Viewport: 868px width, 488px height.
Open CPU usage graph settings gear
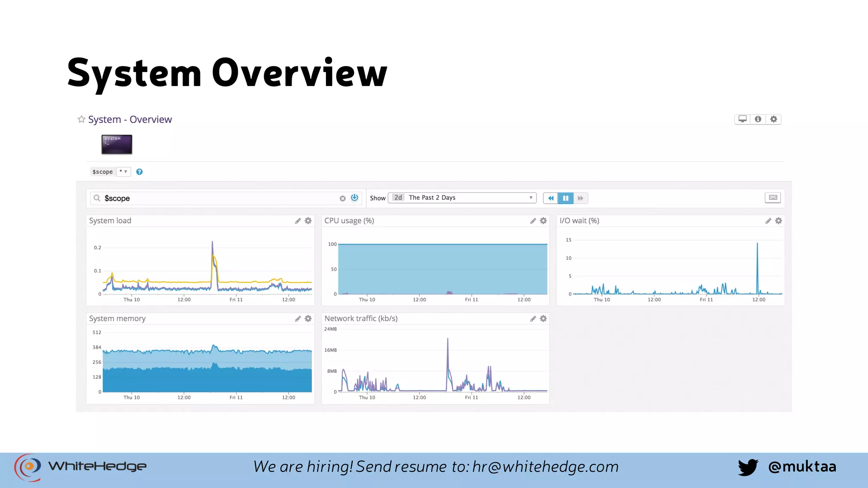coord(543,221)
